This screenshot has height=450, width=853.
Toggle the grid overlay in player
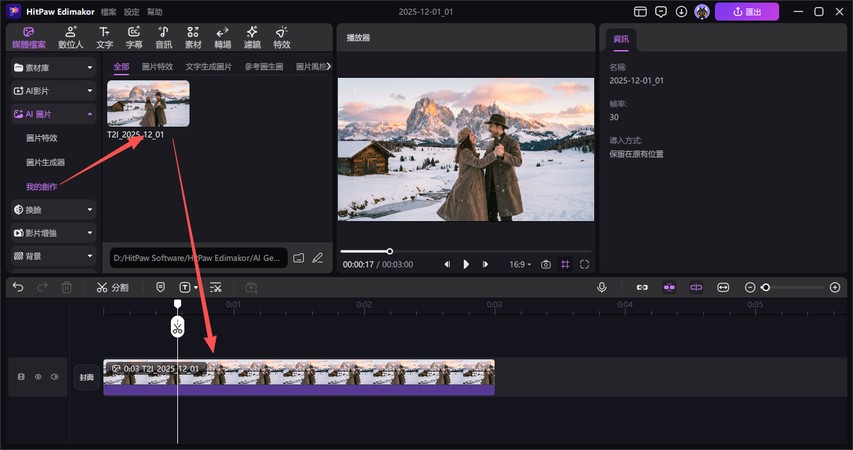point(565,264)
